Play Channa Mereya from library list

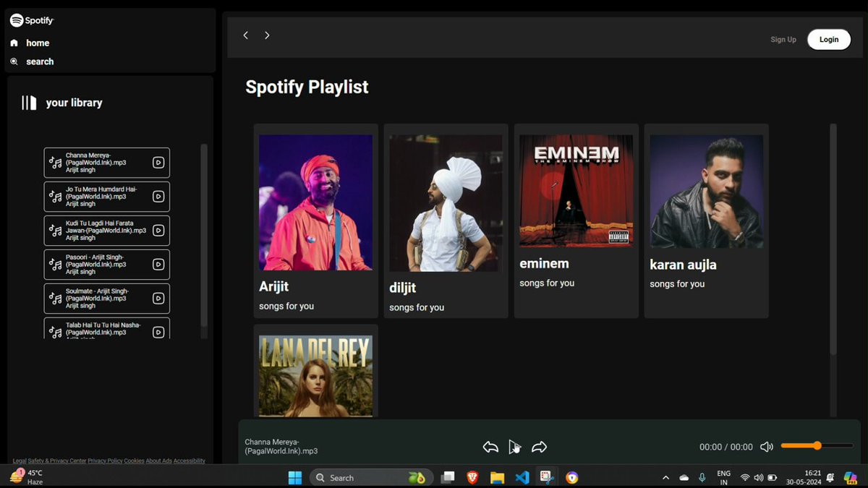tap(158, 163)
